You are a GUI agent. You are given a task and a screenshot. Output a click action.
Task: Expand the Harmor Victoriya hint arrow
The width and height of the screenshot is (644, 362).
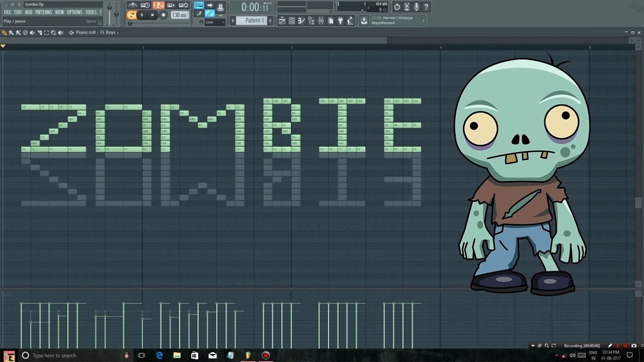(424, 21)
